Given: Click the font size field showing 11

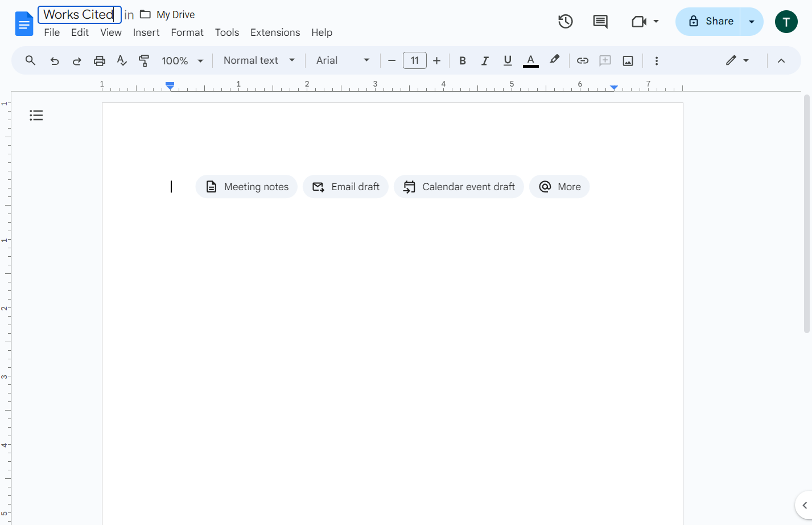Looking at the screenshot, I should 415,60.
